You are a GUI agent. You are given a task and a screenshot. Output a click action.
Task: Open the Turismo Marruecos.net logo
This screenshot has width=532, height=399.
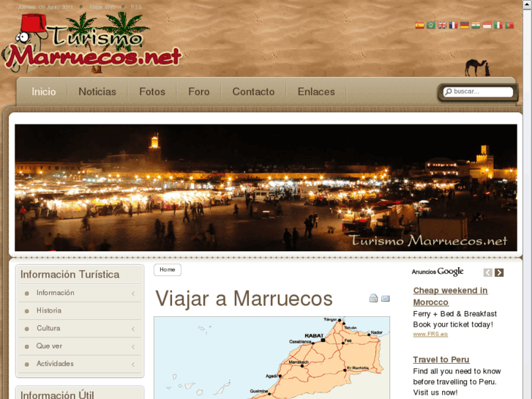pos(91,42)
